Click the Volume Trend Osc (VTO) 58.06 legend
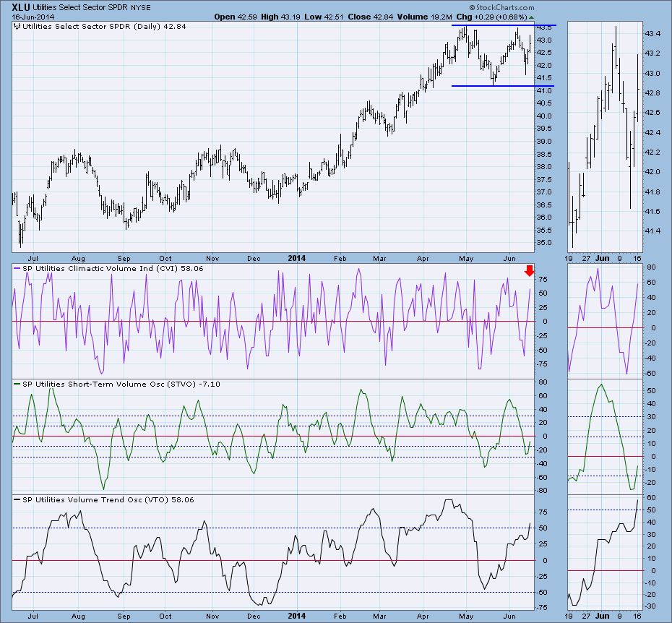 coord(108,500)
